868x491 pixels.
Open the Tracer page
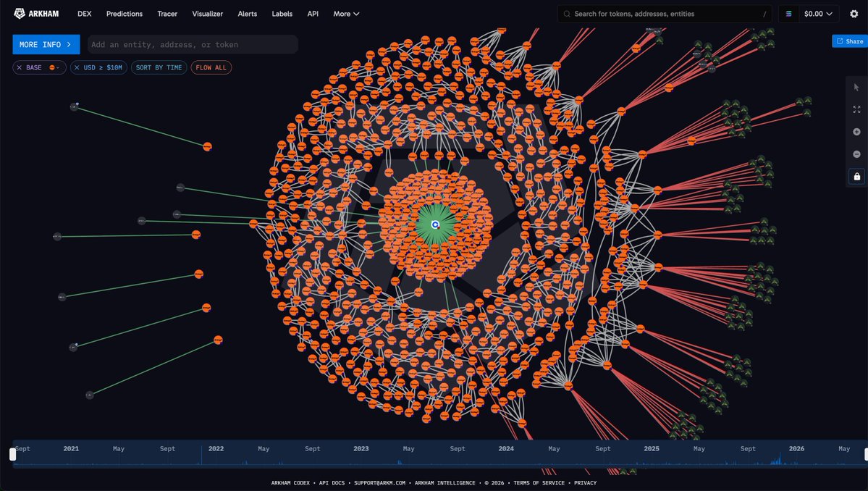pos(167,14)
